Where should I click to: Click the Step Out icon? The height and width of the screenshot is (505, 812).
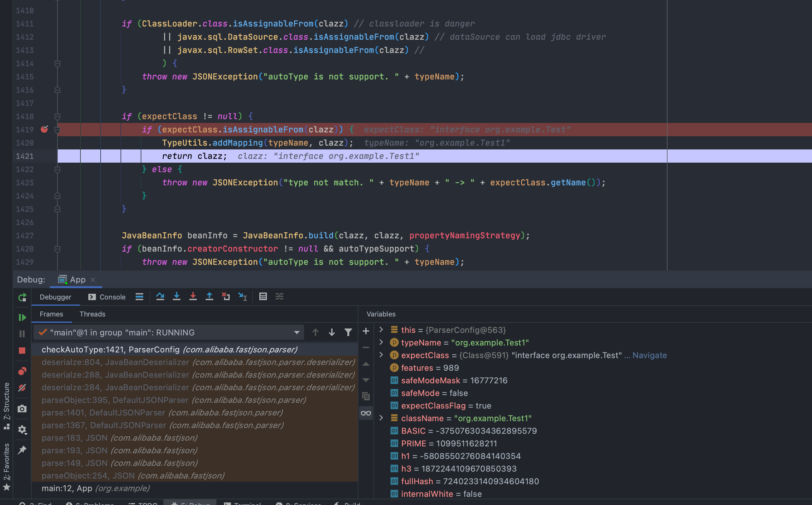pos(209,297)
